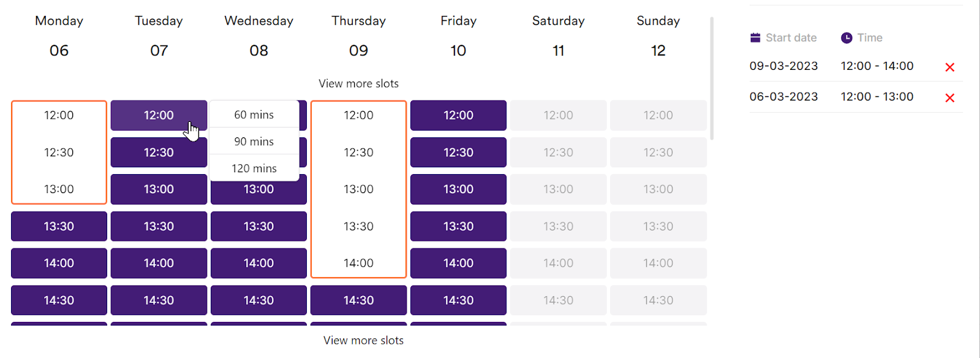Image resolution: width=980 pixels, height=358 pixels.
Task: Choose 120 mins duration option
Action: [x=254, y=168]
